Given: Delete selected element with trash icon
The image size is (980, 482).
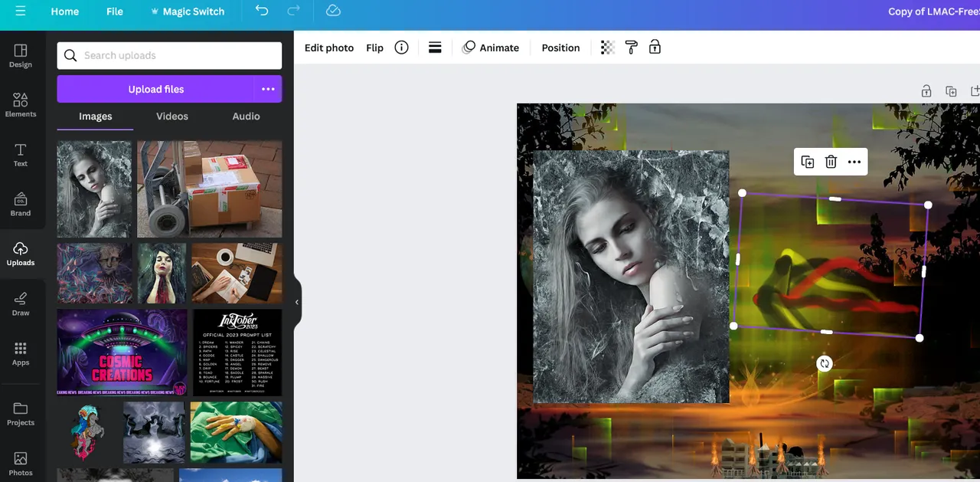Looking at the screenshot, I should (x=831, y=162).
